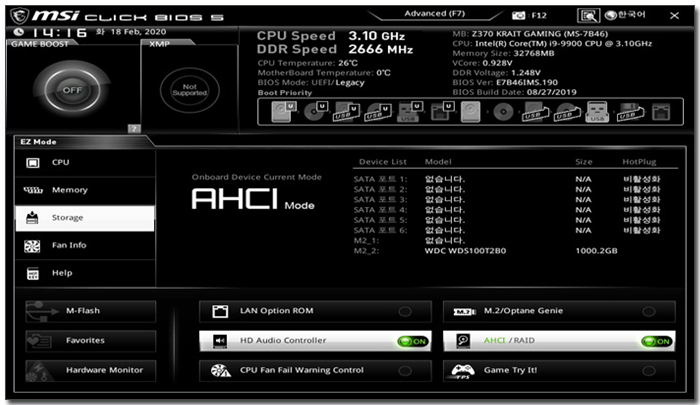Click the SATA 포트 1 row label
The width and height of the screenshot is (700, 405).
point(380,179)
